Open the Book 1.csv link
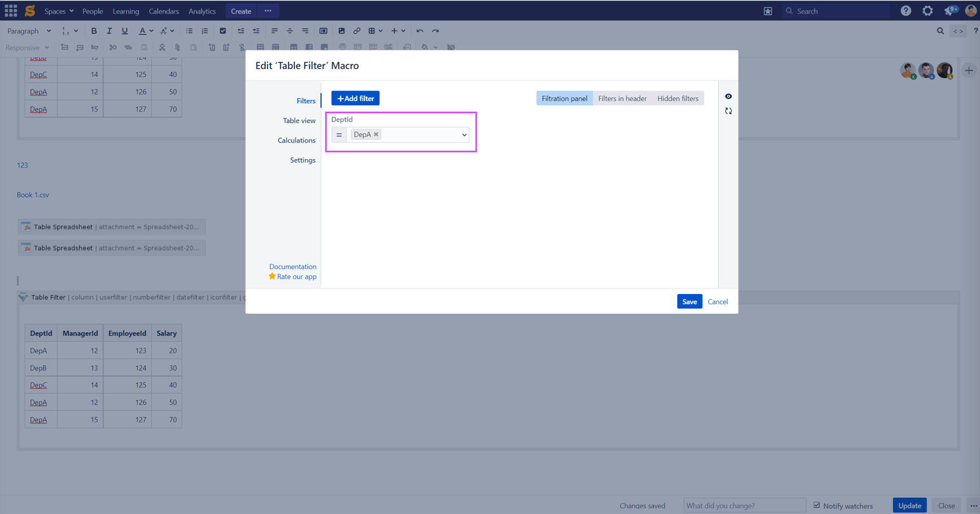980x514 pixels. coord(33,195)
